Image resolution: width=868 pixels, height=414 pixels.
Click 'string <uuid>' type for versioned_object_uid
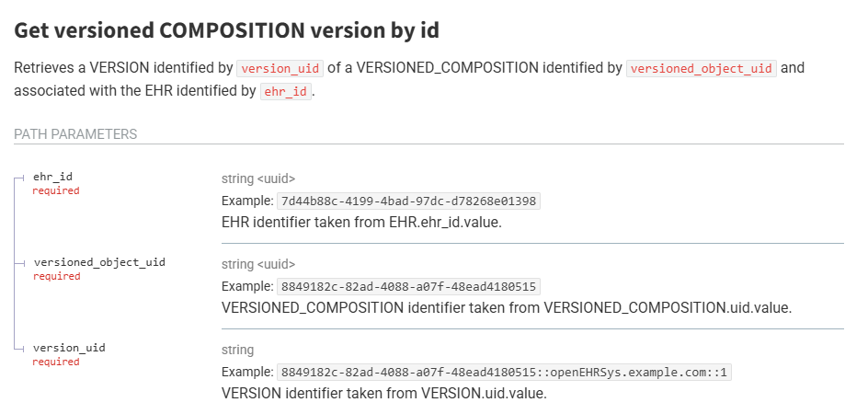pyautogui.click(x=258, y=264)
